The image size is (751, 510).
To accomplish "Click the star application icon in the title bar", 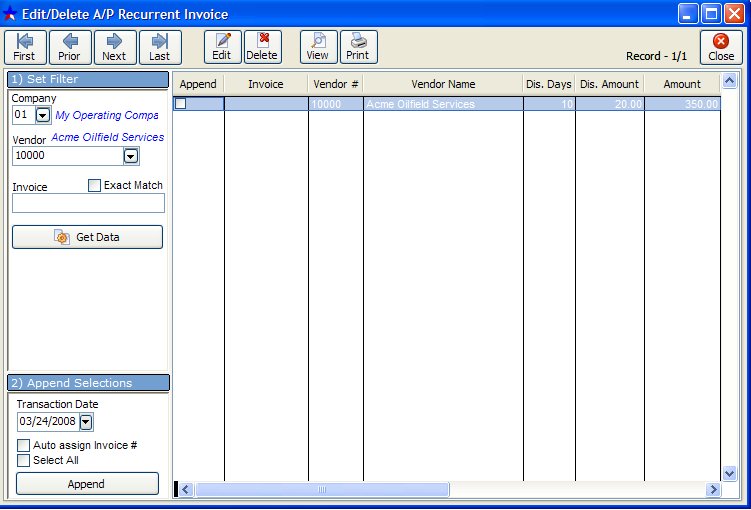I will 10,14.
